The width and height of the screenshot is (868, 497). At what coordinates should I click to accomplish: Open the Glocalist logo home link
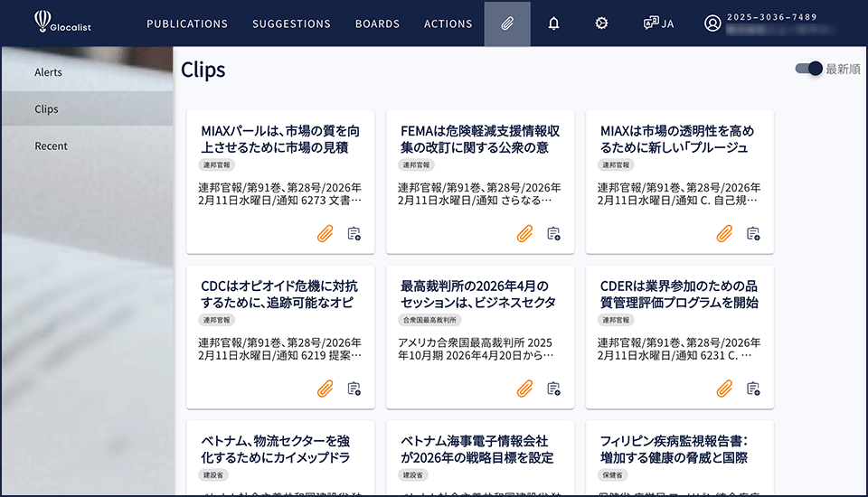(x=62, y=22)
